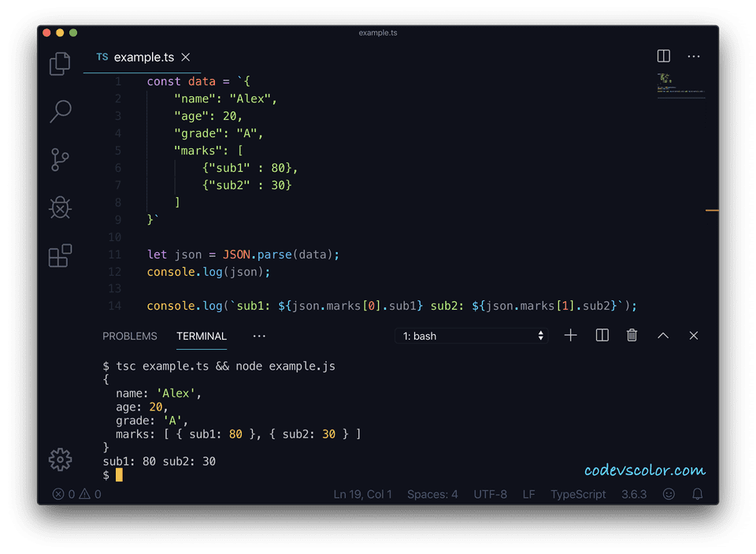Open the 1: bash terminal dropdown
The image size is (756, 554).
point(470,335)
